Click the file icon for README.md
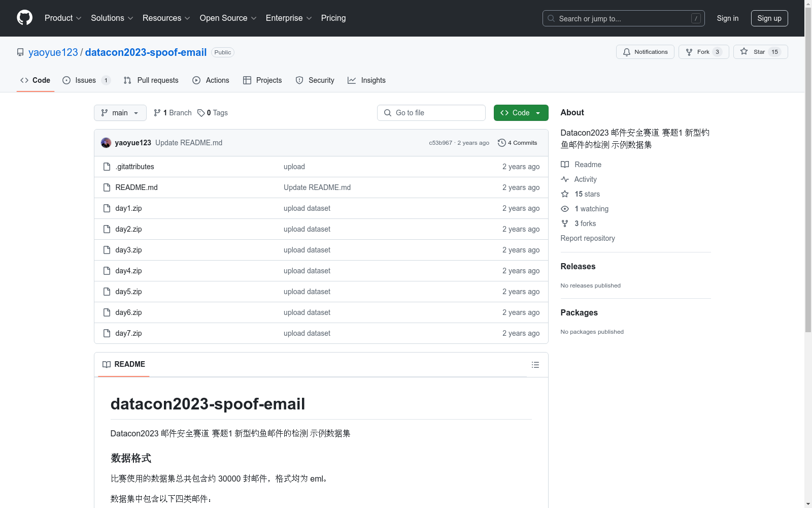 point(107,187)
